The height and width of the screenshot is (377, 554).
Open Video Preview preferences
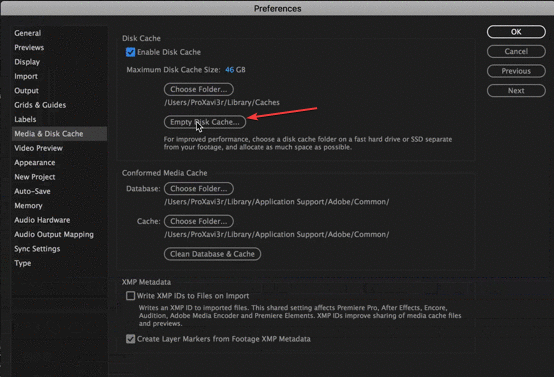click(x=38, y=148)
